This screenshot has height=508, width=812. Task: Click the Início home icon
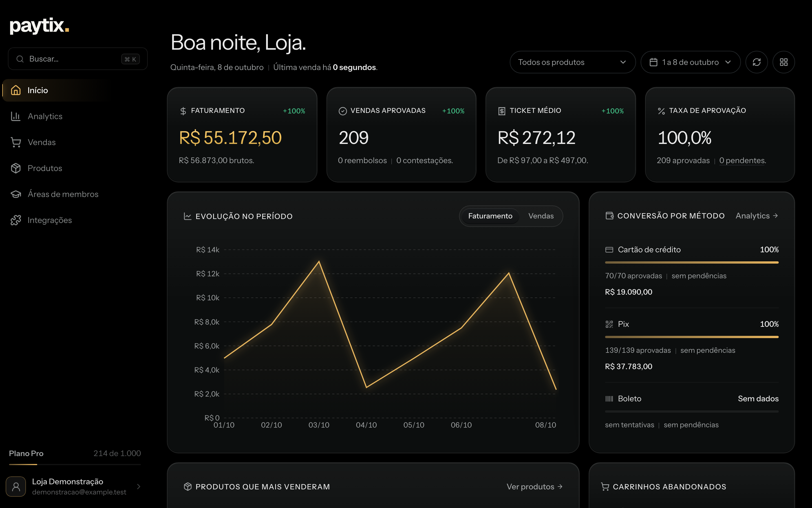(16, 90)
